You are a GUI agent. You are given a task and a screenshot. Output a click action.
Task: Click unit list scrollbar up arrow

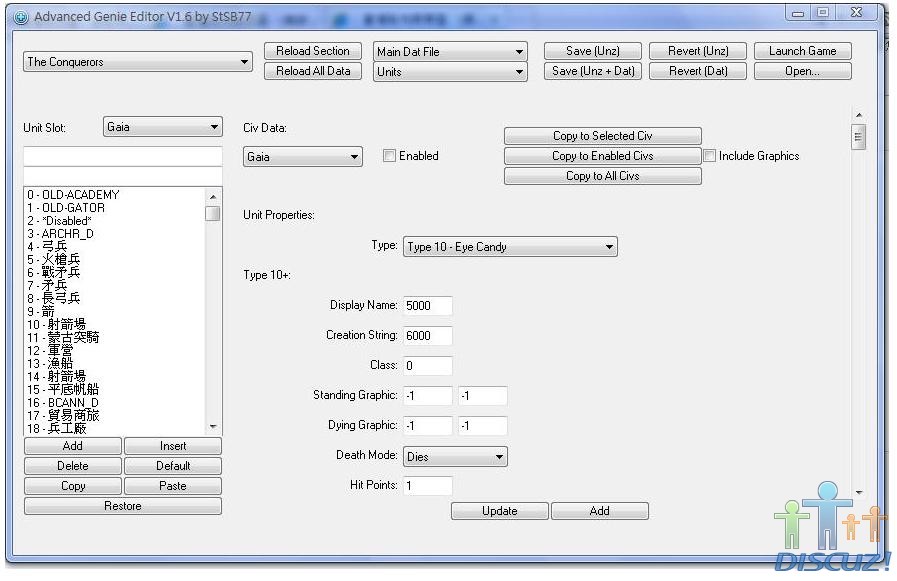(x=213, y=197)
